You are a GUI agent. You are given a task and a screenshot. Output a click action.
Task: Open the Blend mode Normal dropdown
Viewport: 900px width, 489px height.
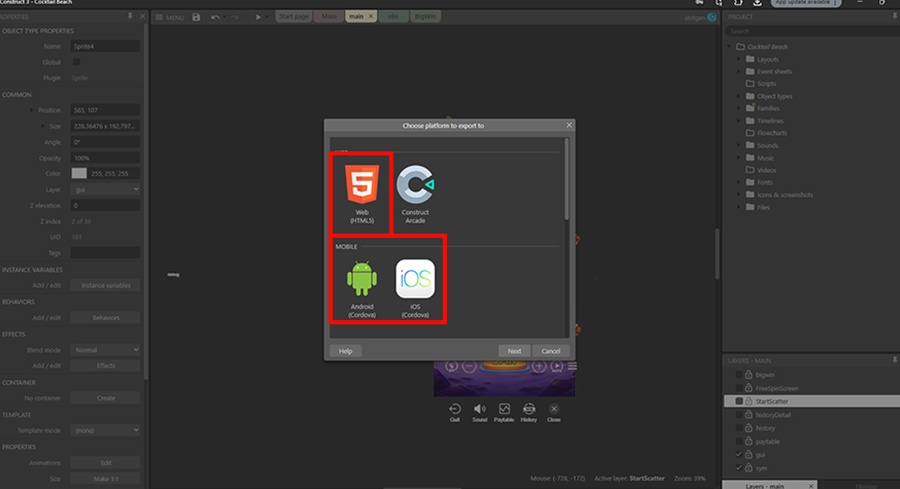[x=105, y=350]
